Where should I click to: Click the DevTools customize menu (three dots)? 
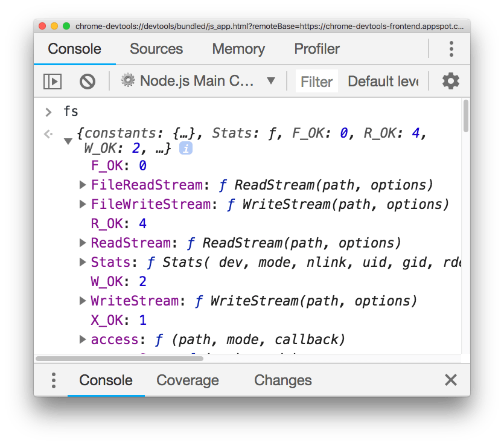point(451,49)
